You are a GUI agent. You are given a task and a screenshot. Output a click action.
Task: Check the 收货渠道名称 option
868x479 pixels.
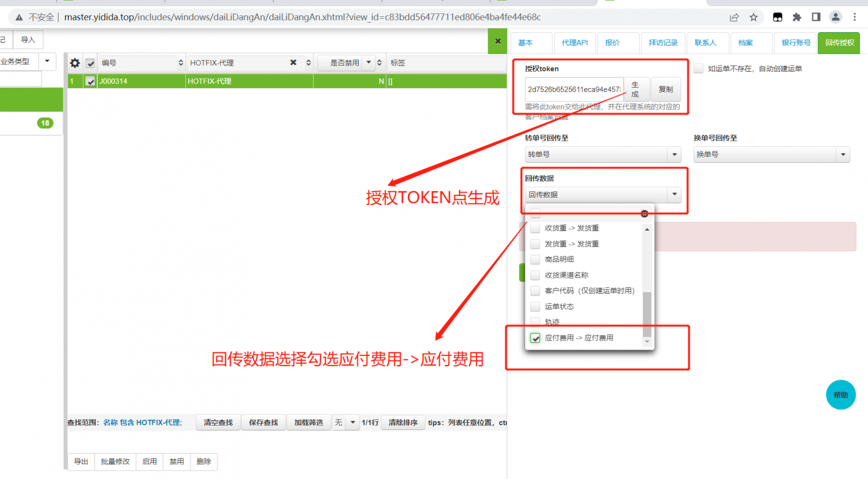click(x=535, y=275)
